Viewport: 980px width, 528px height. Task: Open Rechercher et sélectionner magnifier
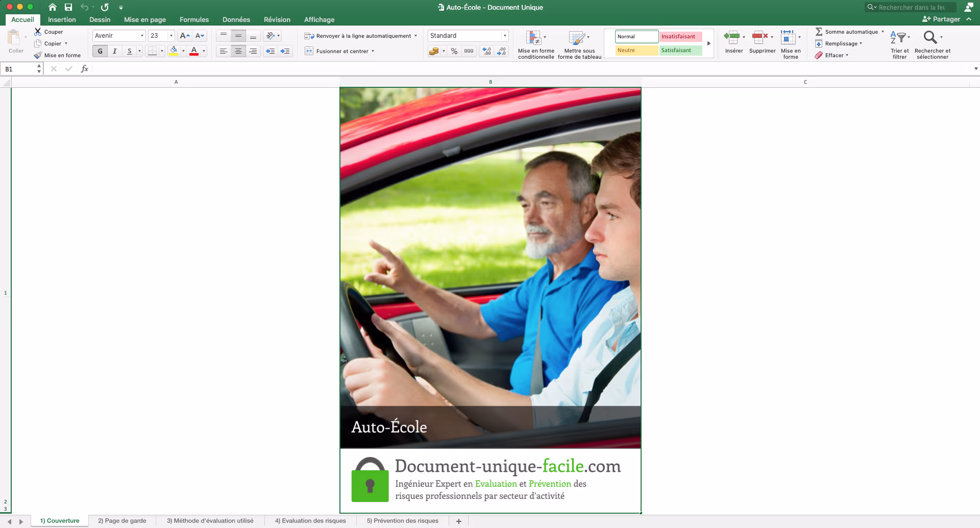pos(932,44)
